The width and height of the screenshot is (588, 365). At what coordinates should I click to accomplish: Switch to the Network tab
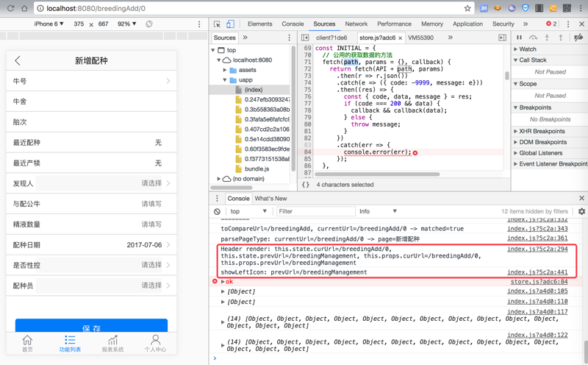[356, 24]
